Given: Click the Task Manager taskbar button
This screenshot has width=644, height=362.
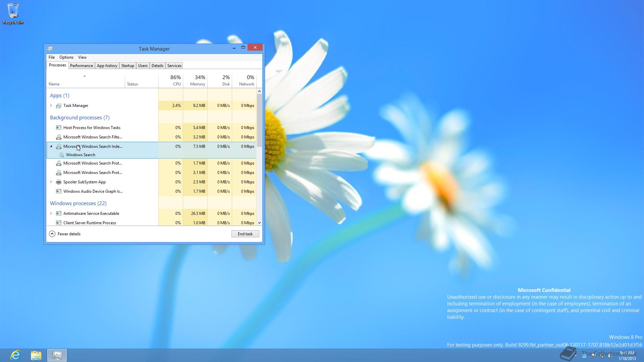Looking at the screenshot, I should [57, 355].
